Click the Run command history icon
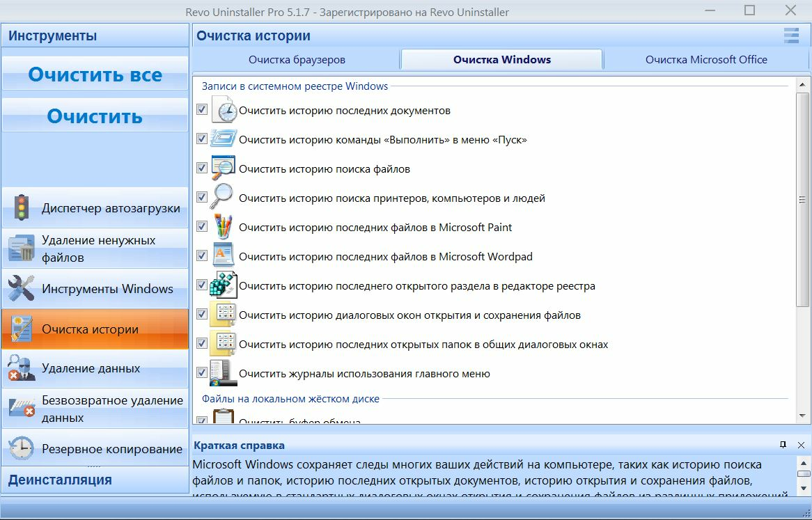812x520 pixels. 224,139
